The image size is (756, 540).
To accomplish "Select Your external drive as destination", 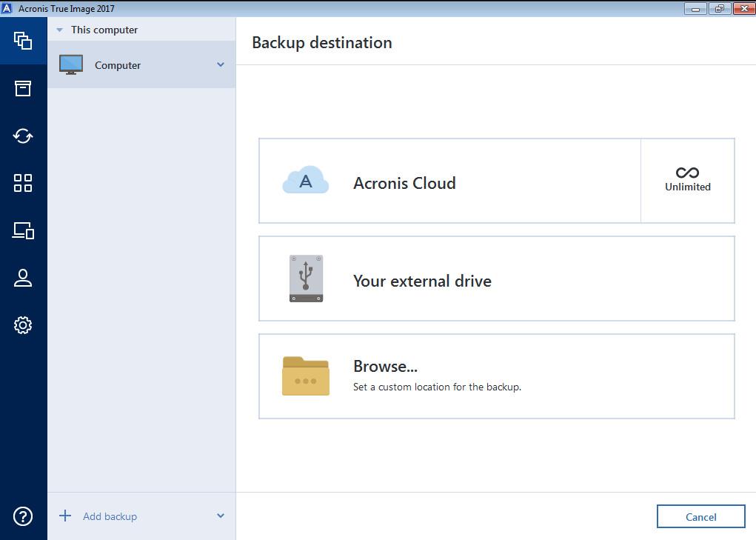I will point(496,279).
